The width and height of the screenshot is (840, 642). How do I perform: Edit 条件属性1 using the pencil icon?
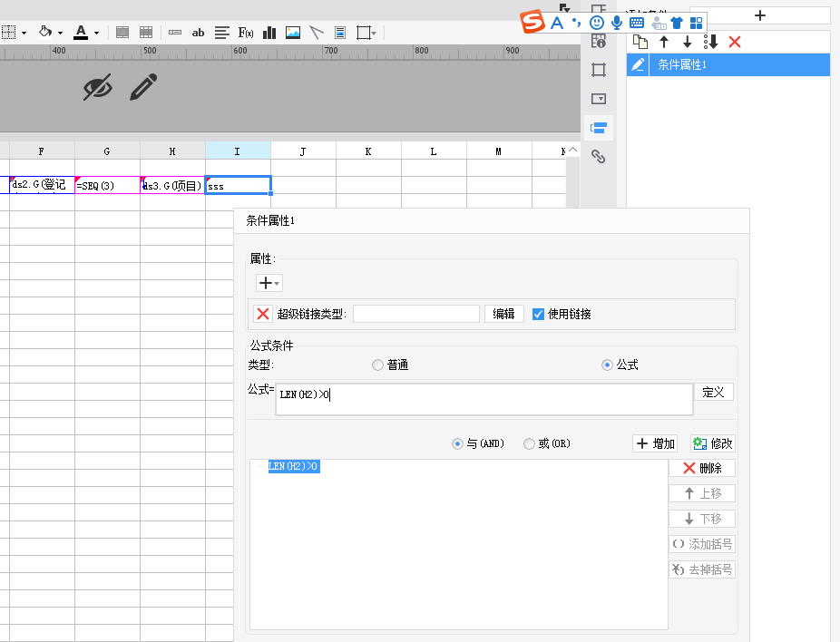tap(638, 64)
